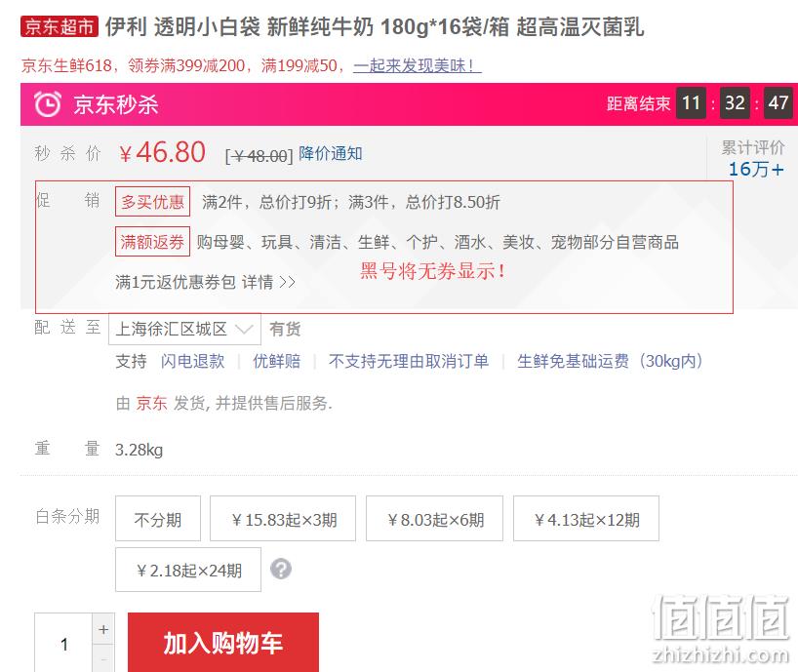Open the 优鲜赔 service link
This screenshot has width=798, height=672.
pos(277,361)
